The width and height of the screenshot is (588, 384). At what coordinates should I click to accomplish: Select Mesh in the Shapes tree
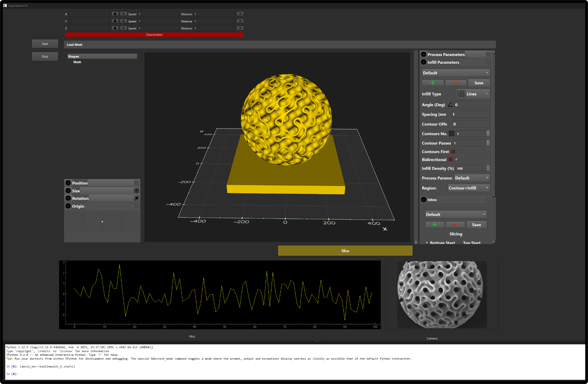coord(77,62)
